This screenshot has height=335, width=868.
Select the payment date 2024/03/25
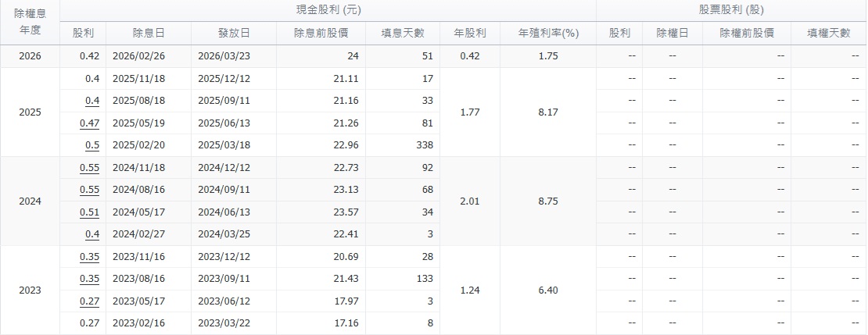click(x=224, y=233)
